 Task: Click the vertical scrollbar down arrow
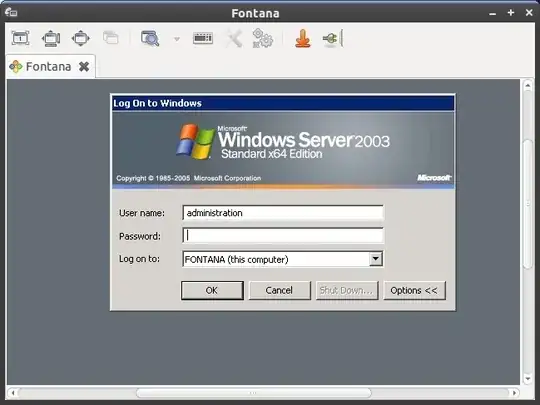point(528,379)
